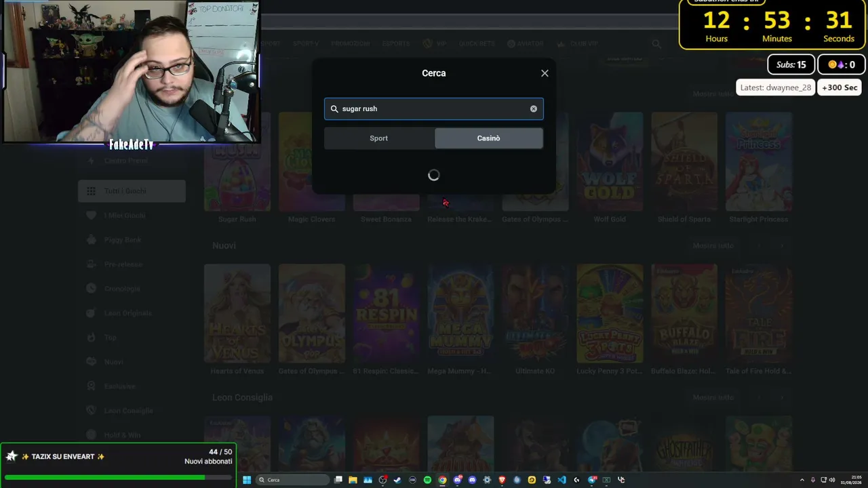Click the magnifier icon in the Cerca field
The height and width of the screenshot is (488, 868).
(334, 108)
